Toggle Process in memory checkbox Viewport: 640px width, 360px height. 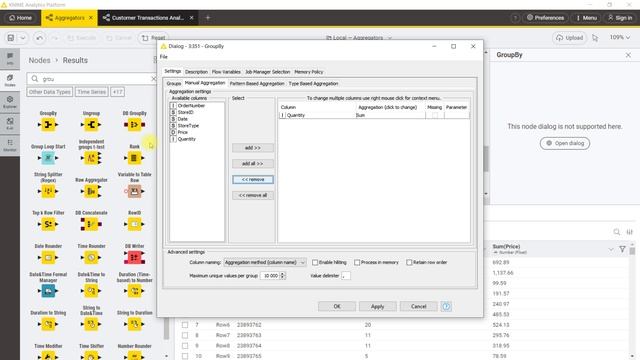(x=357, y=262)
